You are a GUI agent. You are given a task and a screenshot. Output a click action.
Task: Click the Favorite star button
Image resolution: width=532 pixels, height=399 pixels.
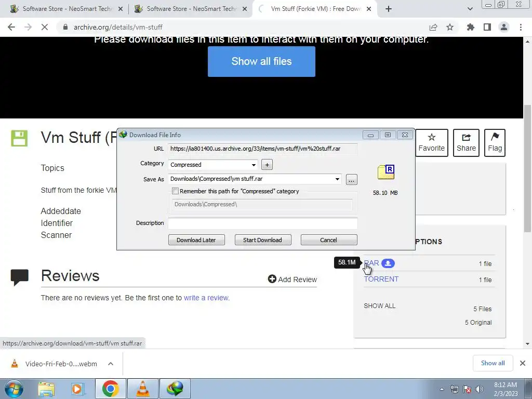click(432, 143)
